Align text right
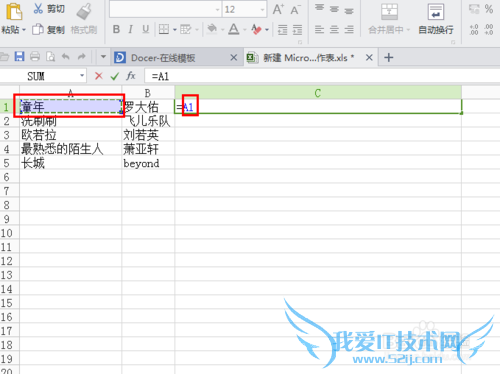The width and height of the screenshot is (500, 374). [x=349, y=30]
